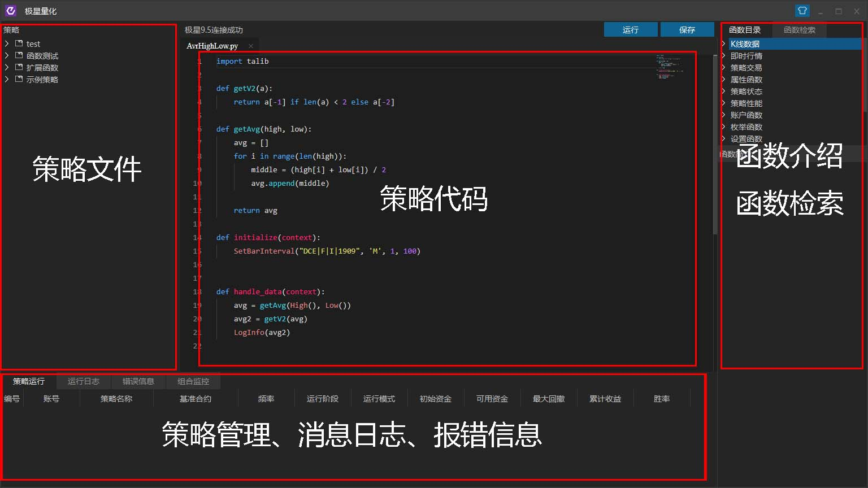The width and height of the screenshot is (868, 488).
Task: Click the 频率 column header
Action: [x=266, y=399]
